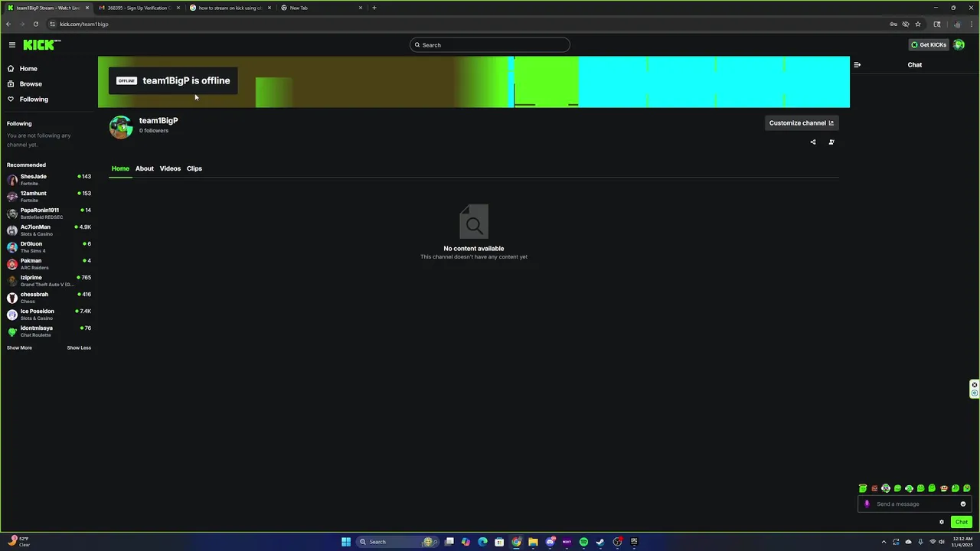980x551 pixels.
Task: Open the user avatar in top bar
Action: [959, 45]
